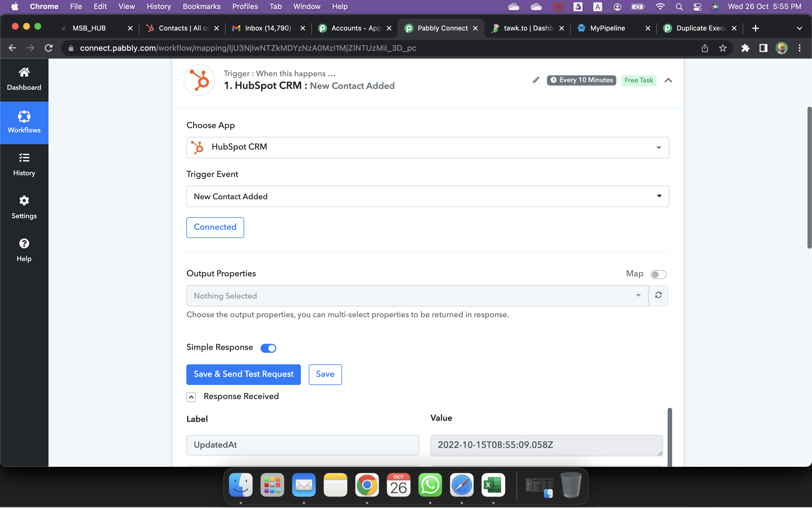Switch to the Contacts tab
This screenshot has width=812, height=508.
(183, 28)
